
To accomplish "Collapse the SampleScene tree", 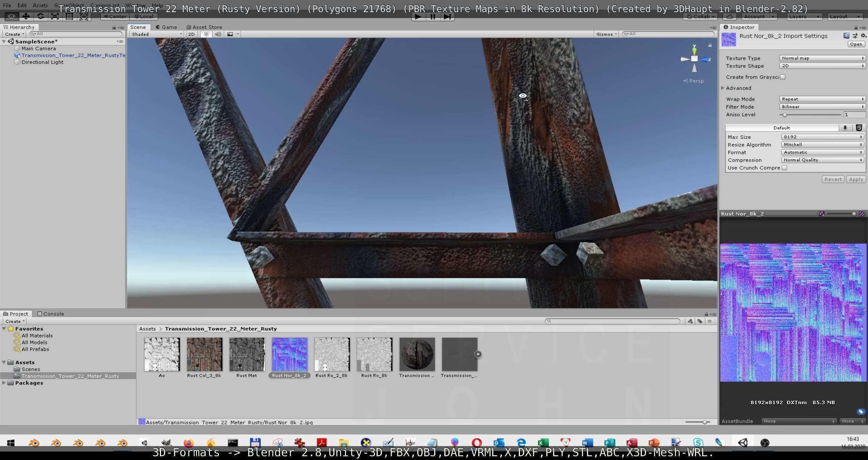I will coord(4,42).
